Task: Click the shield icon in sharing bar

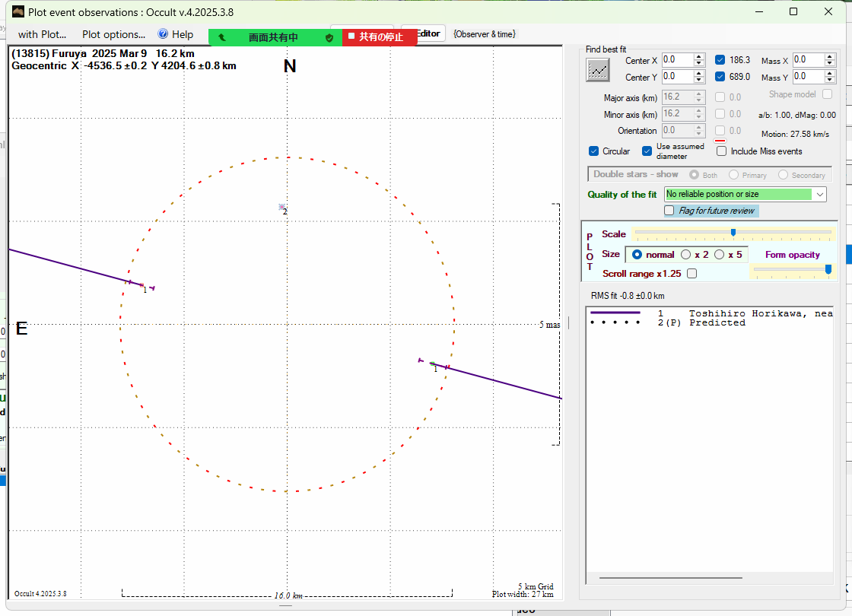Action: 329,37
